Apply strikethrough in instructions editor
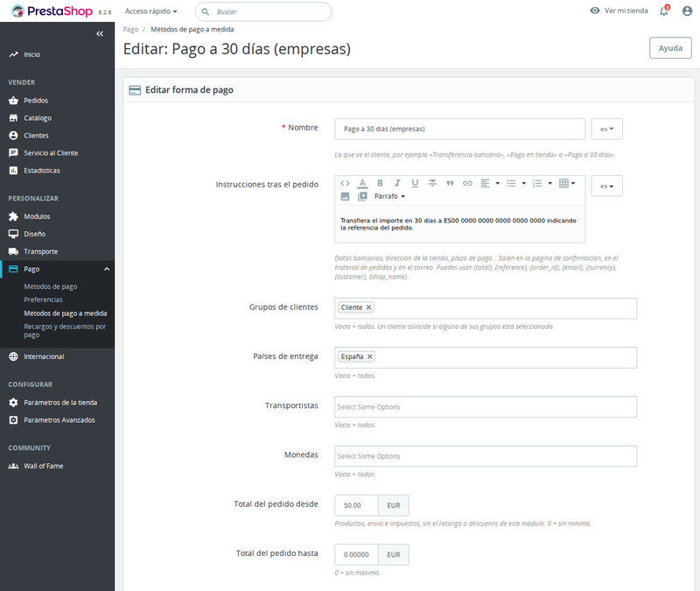The width and height of the screenshot is (700, 591). coord(432,183)
